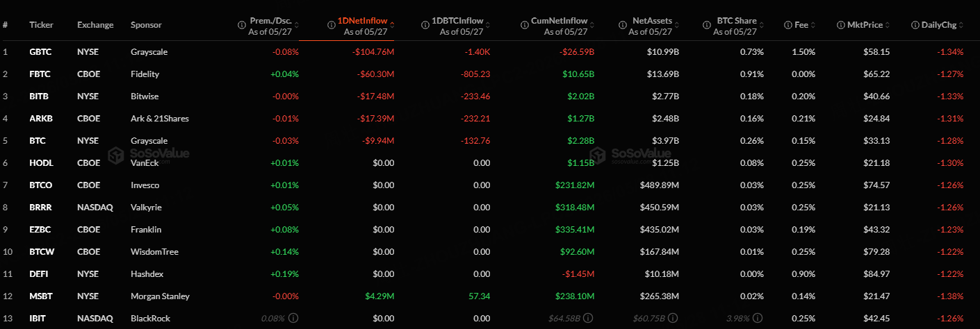Sort table by 1DNetInflow arrows
980x329 pixels.
(392, 25)
